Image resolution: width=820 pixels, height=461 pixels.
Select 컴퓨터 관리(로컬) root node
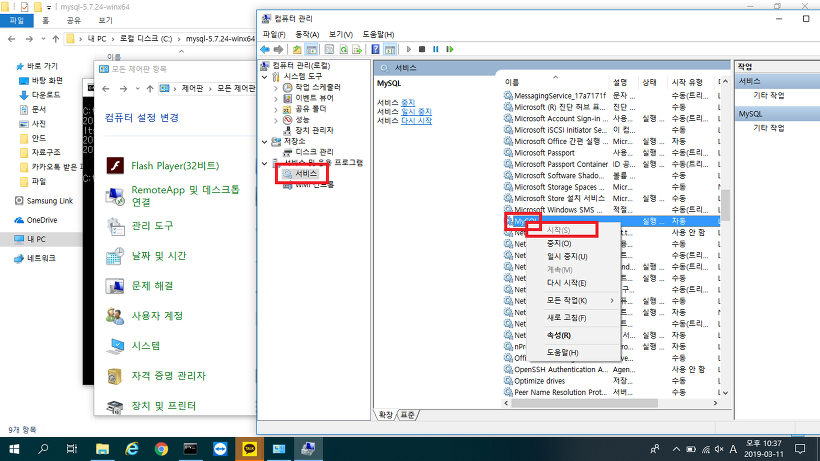click(301, 65)
